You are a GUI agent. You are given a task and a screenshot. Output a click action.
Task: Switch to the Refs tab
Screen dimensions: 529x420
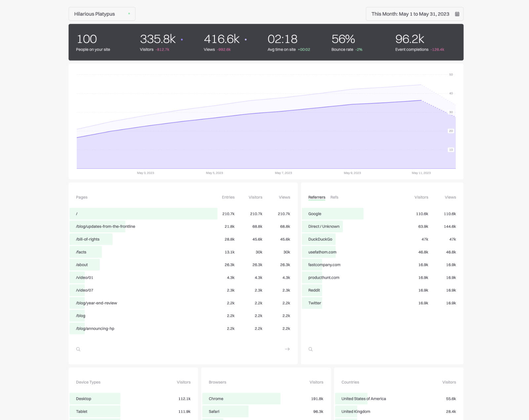334,197
